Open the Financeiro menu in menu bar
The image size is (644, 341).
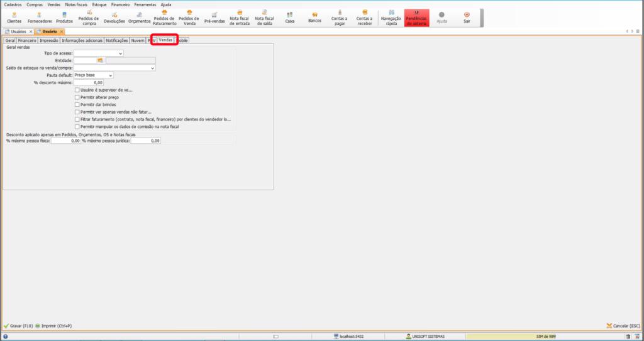tap(120, 4)
